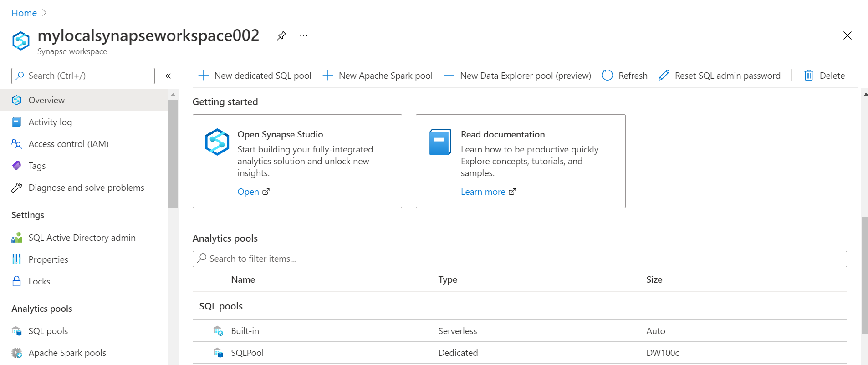868x365 pixels.
Task: Open SQL Active Directory admin settings
Action: [x=82, y=238]
